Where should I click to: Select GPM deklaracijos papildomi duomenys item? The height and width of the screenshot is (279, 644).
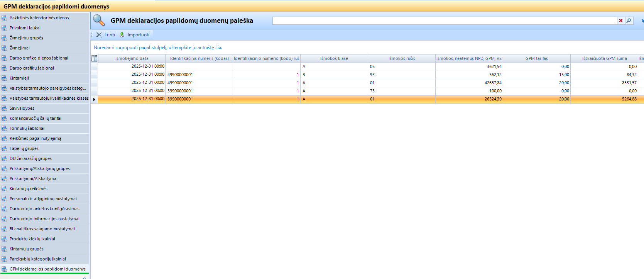point(47,269)
